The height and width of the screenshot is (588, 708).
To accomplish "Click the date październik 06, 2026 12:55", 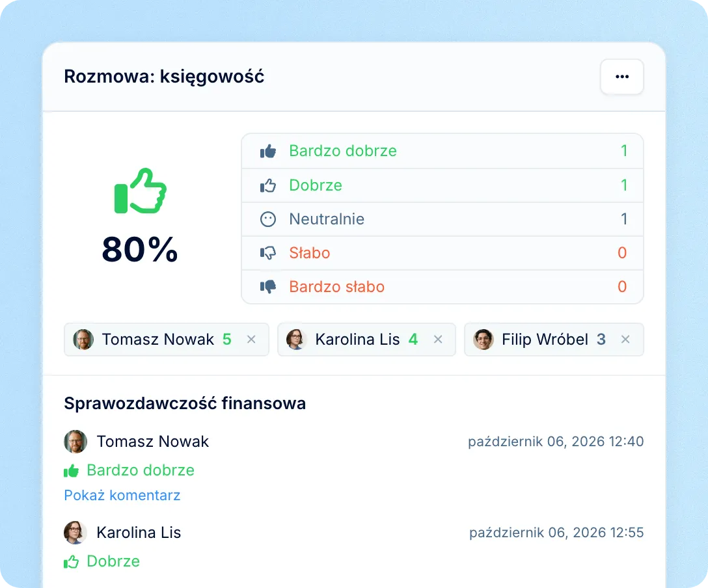I will pos(556,533).
